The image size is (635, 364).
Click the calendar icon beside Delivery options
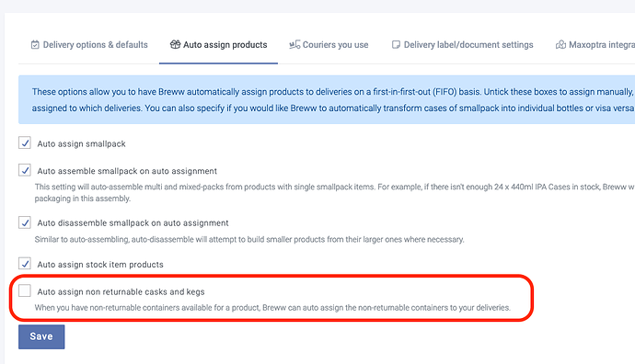tap(35, 44)
